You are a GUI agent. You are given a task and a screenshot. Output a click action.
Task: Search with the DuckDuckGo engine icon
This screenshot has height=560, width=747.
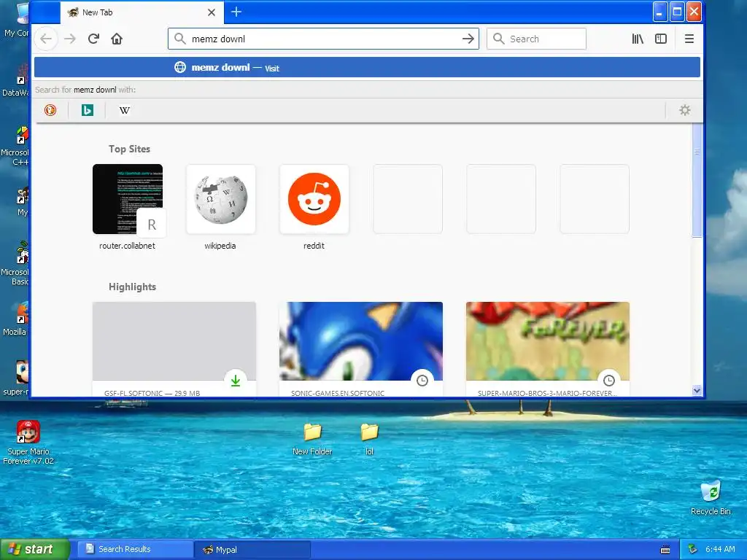[x=50, y=111]
